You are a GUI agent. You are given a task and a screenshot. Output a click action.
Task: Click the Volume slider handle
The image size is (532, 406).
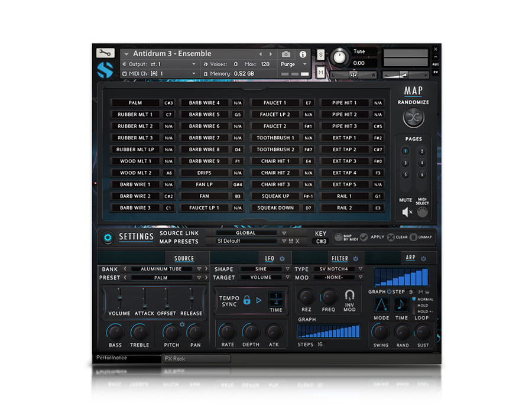click(x=119, y=298)
